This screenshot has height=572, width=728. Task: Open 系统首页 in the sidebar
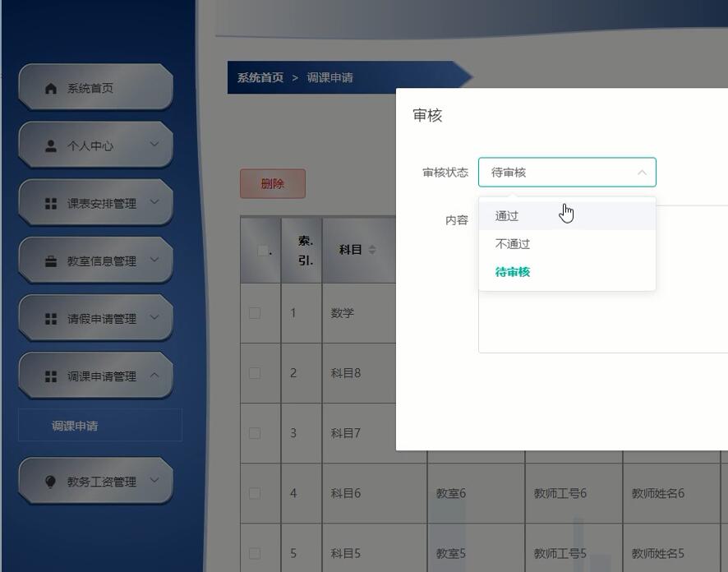pos(95,87)
